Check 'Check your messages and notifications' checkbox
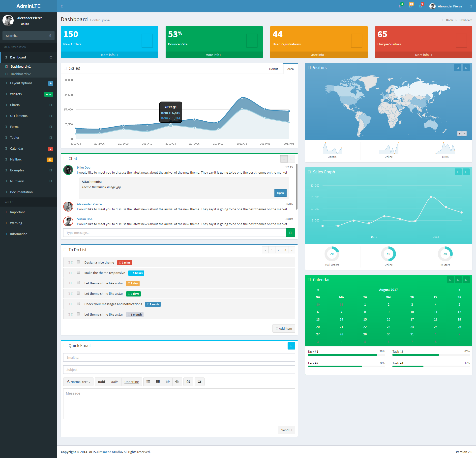Image resolution: width=476 pixels, height=458 pixels. tap(78, 304)
